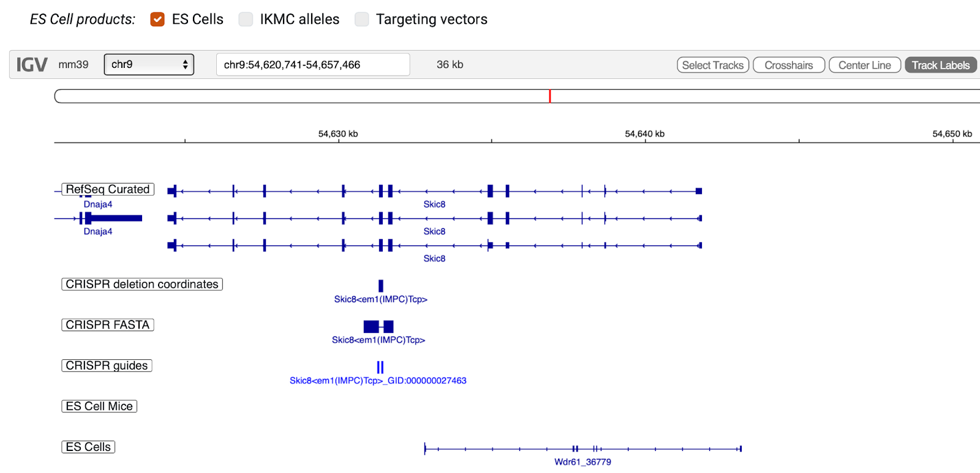Enable Crosshairs mode
This screenshot has width=980, height=473.
coord(788,64)
